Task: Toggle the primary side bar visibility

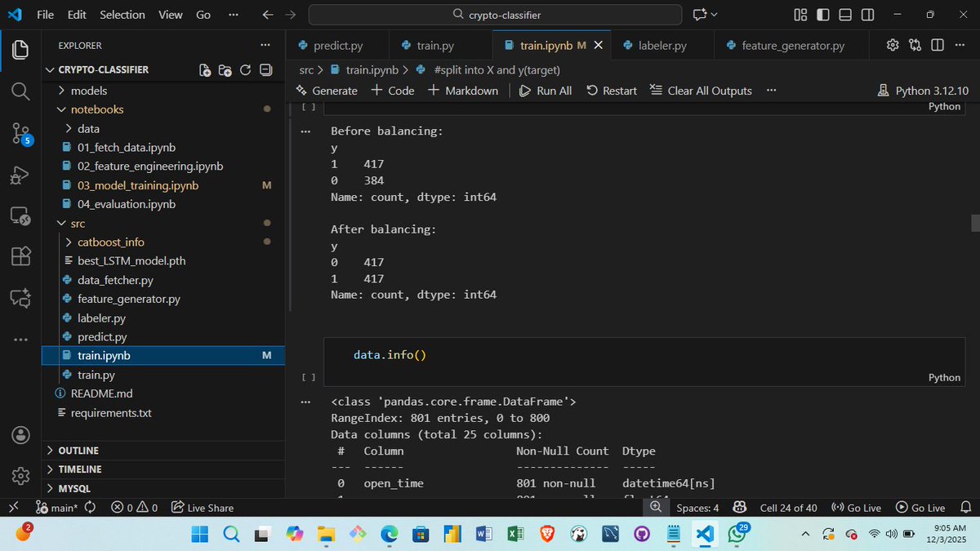Action: 822,14
